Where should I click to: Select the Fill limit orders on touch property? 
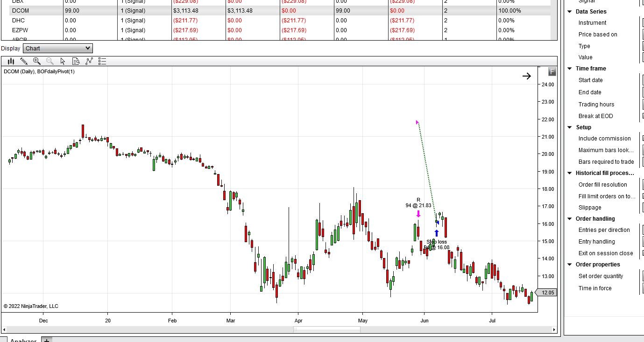(607, 196)
